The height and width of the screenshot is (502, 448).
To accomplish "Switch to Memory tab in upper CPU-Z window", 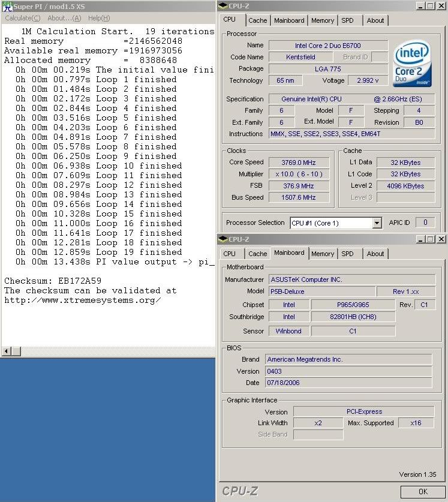I will (x=323, y=20).
